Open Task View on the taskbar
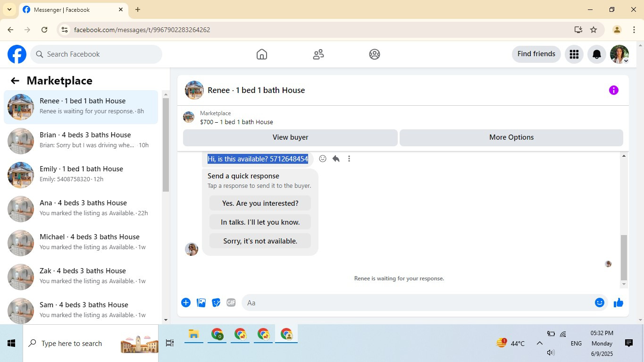644x362 pixels. click(x=170, y=343)
